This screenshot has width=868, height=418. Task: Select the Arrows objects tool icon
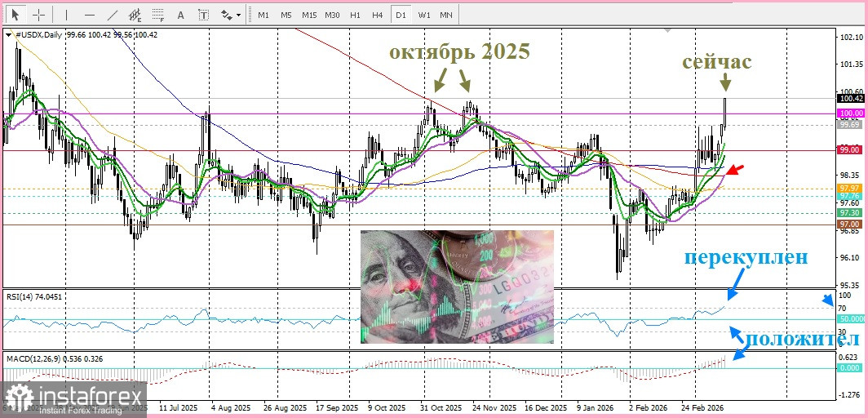tap(227, 15)
